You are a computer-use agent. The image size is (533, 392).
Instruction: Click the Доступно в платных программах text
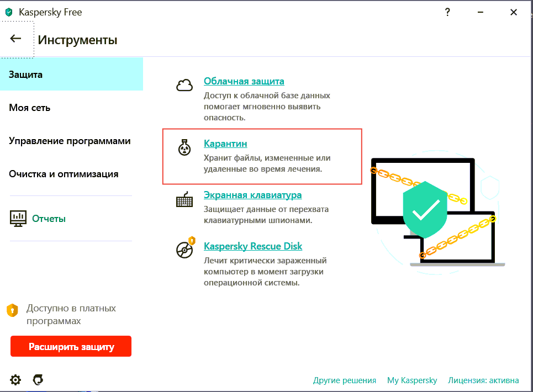[x=71, y=315]
